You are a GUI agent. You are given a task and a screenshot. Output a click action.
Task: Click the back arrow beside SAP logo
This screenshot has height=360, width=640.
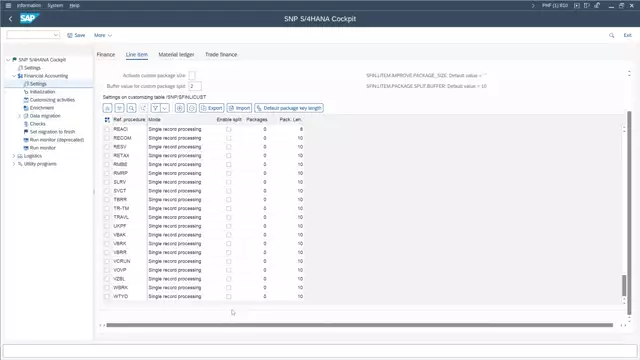[x=10, y=19]
